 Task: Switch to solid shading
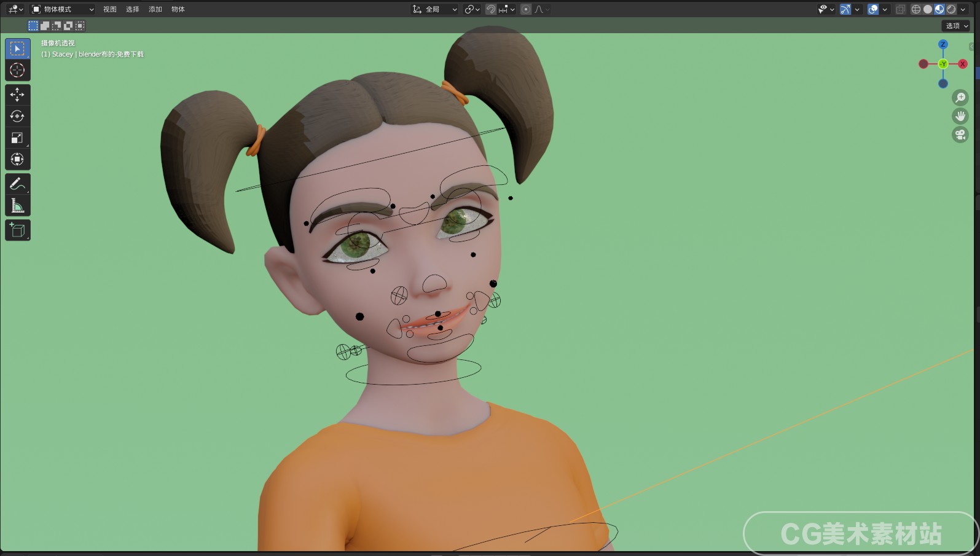pyautogui.click(x=928, y=9)
